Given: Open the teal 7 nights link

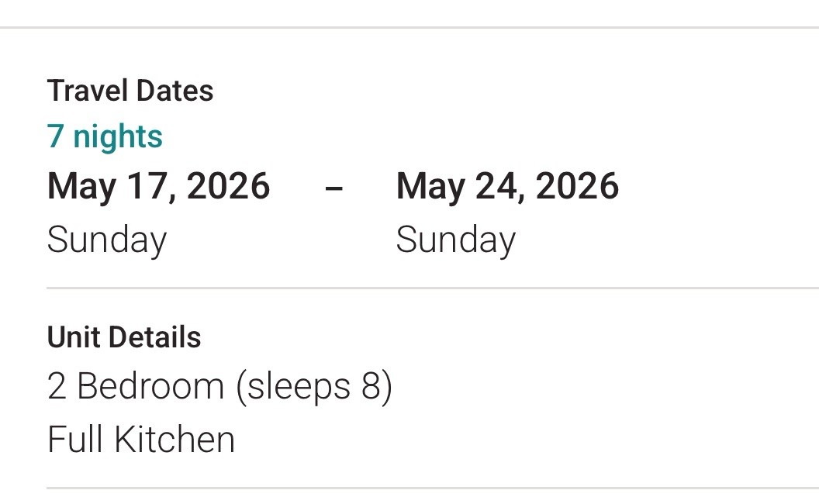Looking at the screenshot, I should click(105, 136).
